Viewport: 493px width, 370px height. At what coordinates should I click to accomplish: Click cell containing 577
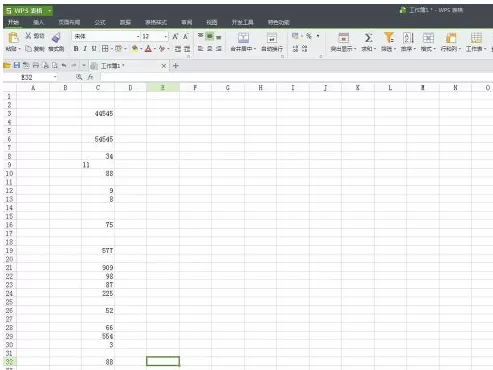point(98,250)
